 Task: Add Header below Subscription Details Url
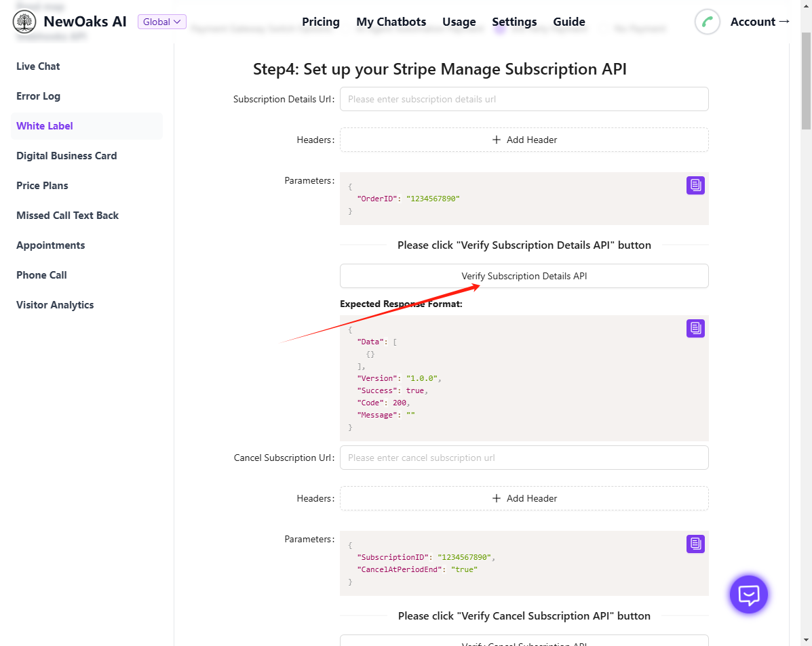point(524,140)
